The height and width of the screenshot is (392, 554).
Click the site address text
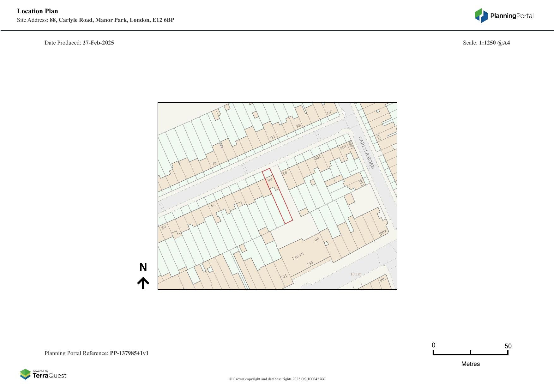click(95, 20)
